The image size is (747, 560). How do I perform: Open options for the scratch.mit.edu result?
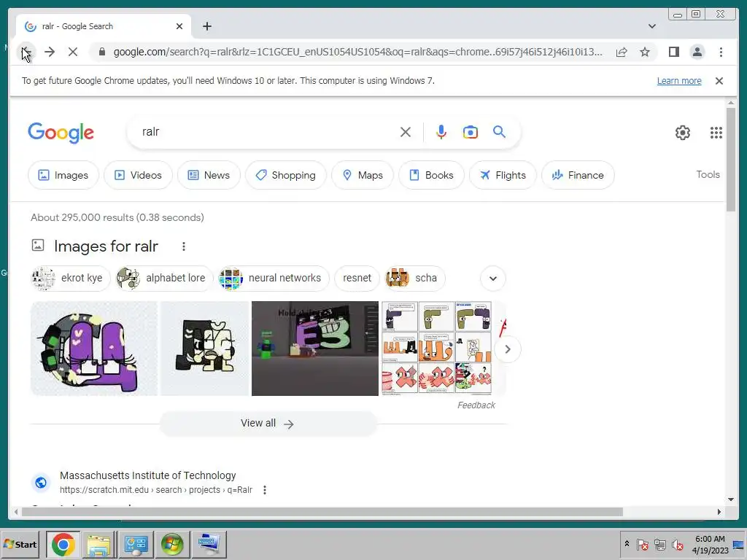pos(264,490)
